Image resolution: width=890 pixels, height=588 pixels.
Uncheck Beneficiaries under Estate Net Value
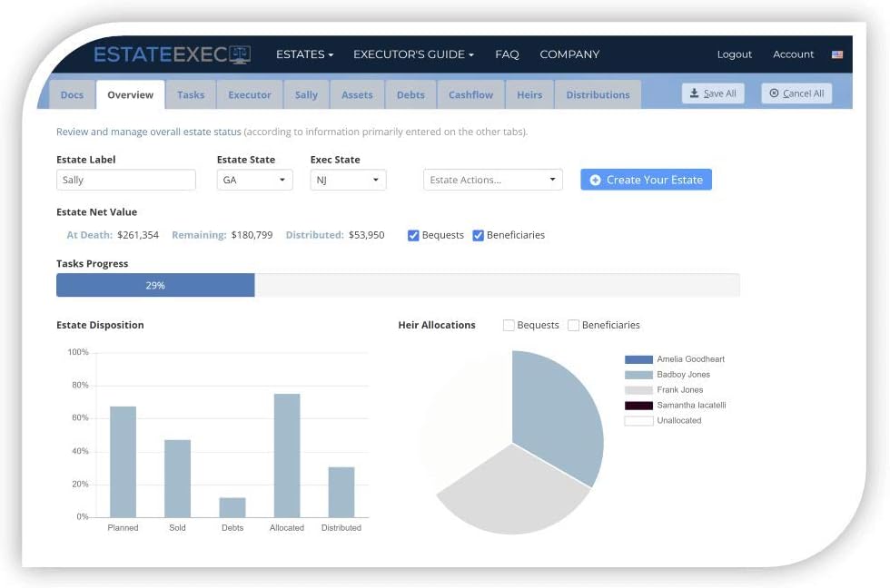[x=478, y=236]
